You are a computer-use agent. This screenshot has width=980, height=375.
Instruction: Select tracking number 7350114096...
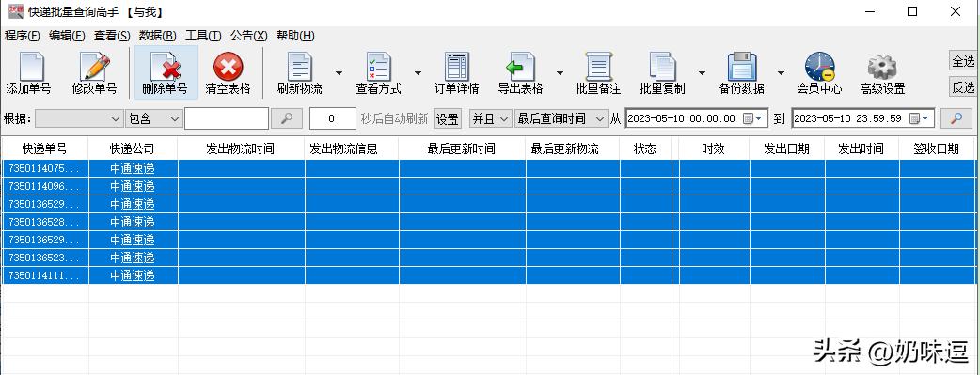pos(44,186)
